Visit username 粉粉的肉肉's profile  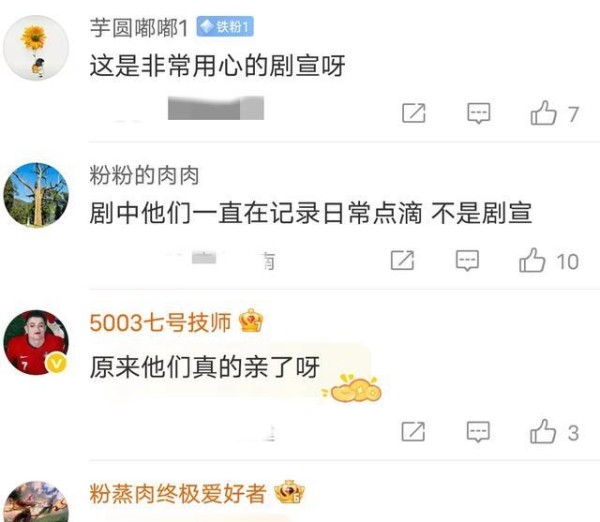point(144,176)
